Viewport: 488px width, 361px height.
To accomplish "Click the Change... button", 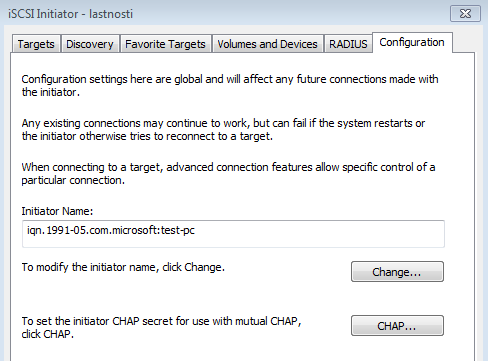I will 397,272.
